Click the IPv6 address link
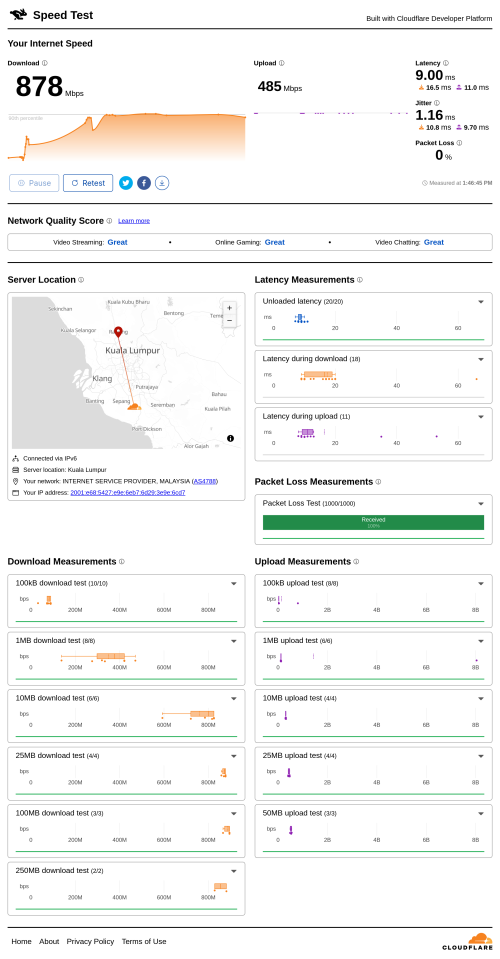 [128, 492]
